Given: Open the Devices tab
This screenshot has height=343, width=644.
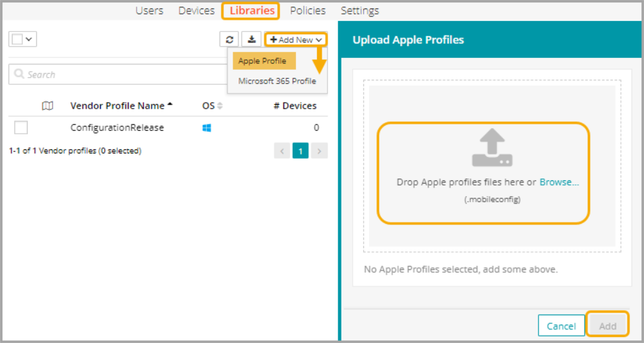Looking at the screenshot, I should 196,11.
